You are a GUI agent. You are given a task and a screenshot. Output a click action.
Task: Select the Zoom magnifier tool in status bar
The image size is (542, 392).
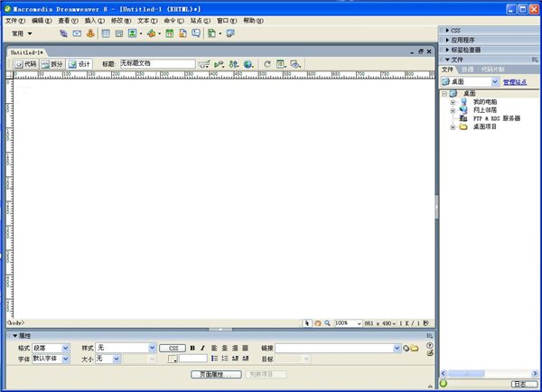(x=327, y=323)
